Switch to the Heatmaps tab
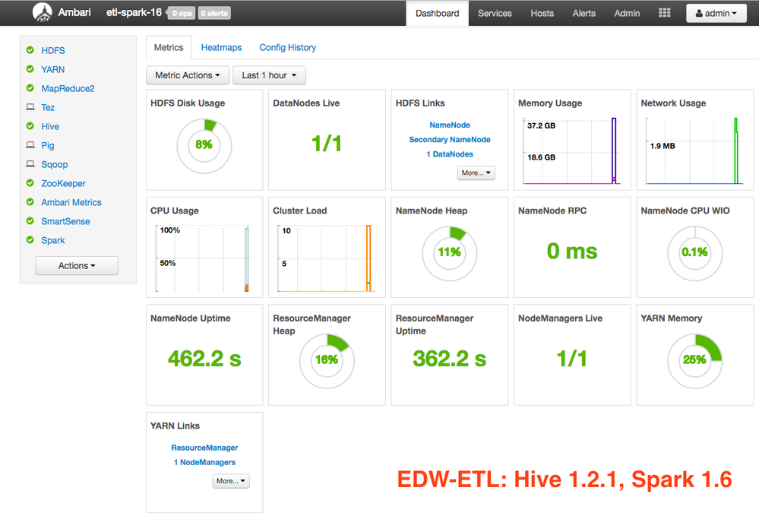The height and width of the screenshot is (532, 759). point(220,47)
